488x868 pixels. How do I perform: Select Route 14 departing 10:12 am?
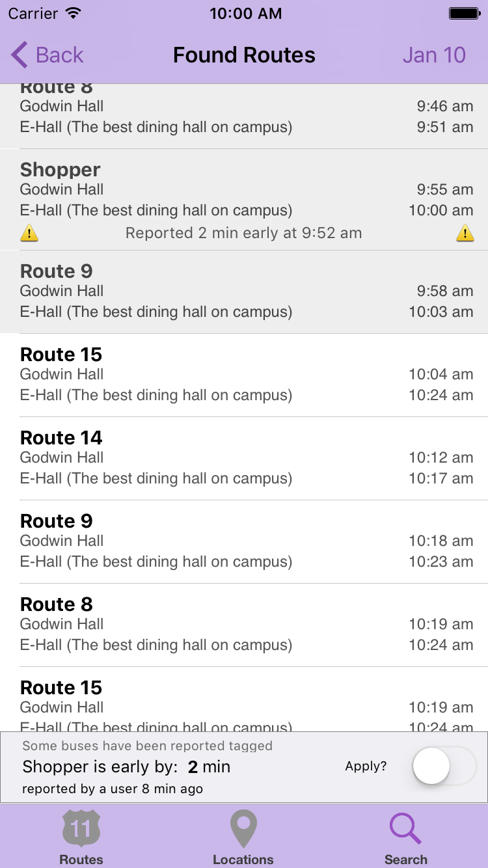(x=244, y=458)
